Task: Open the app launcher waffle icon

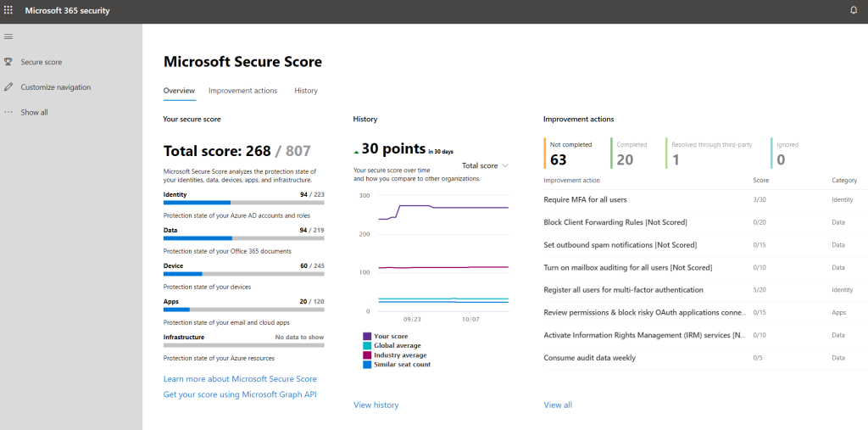Action: click(8, 10)
